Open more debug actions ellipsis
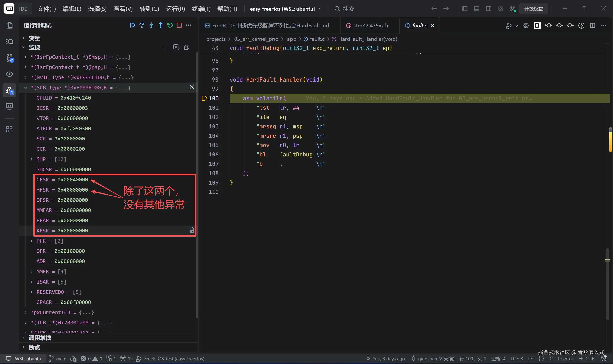This screenshot has height=364, width=613. click(189, 25)
